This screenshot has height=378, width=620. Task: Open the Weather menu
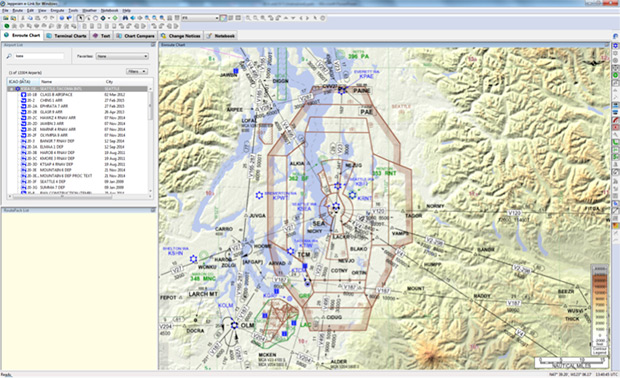click(x=89, y=10)
